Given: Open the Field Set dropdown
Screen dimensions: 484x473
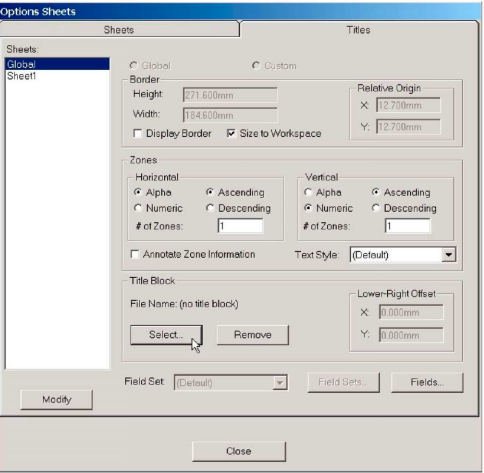Looking at the screenshot, I should tap(280, 382).
